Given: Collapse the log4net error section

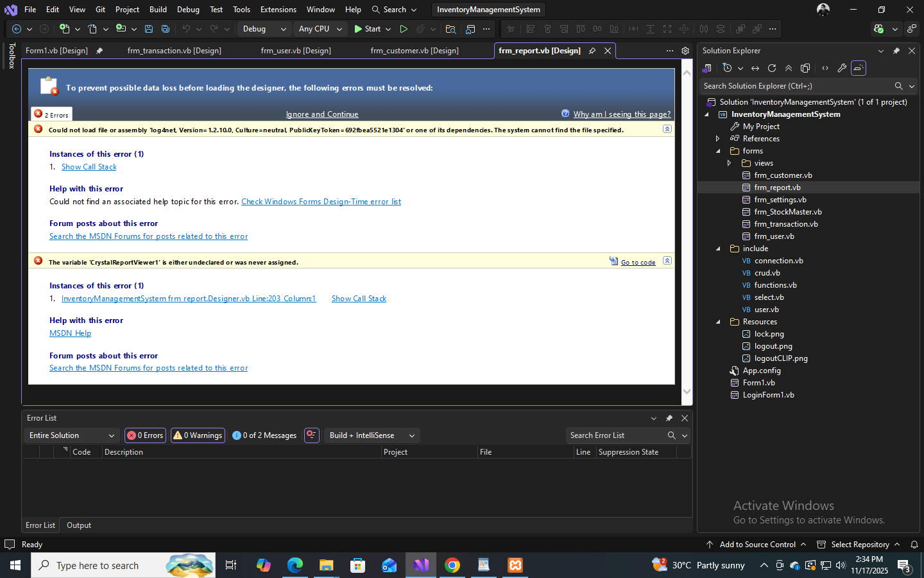Looking at the screenshot, I should [667, 129].
